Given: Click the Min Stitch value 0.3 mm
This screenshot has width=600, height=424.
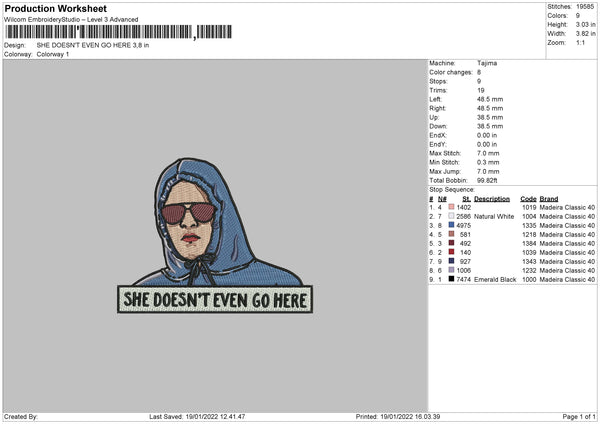Looking at the screenshot, I should (x=488, y=162).
